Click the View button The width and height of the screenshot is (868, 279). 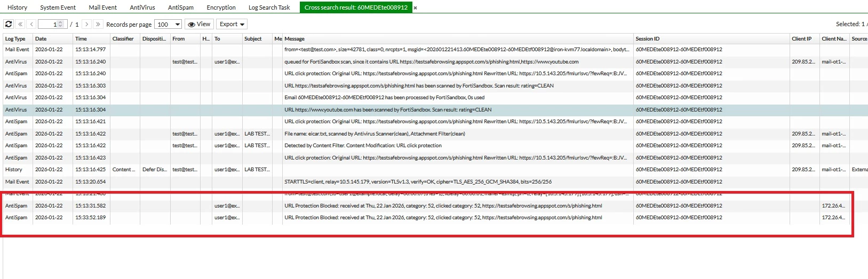pos(199,25)
